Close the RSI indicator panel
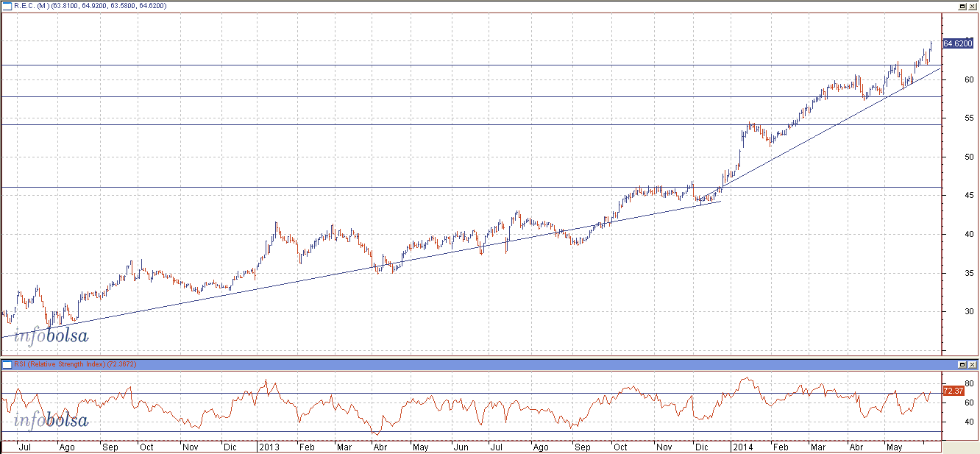The height and width of the screenshot is (454, 980). [x=972, y=364]
